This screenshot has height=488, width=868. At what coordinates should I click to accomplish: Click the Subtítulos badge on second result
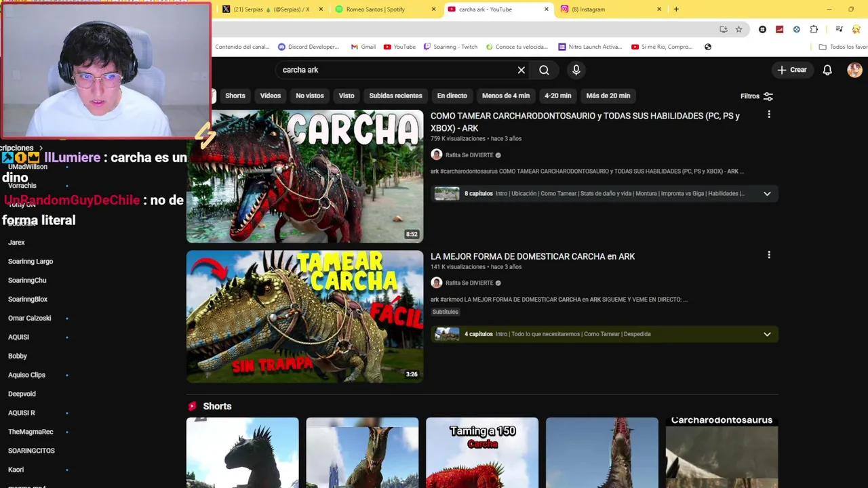(x=446, y=312)
